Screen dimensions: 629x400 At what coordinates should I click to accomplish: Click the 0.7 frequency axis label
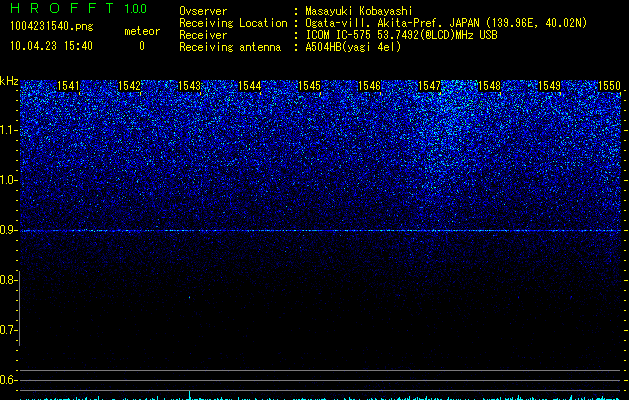click(x=8, y=330)
